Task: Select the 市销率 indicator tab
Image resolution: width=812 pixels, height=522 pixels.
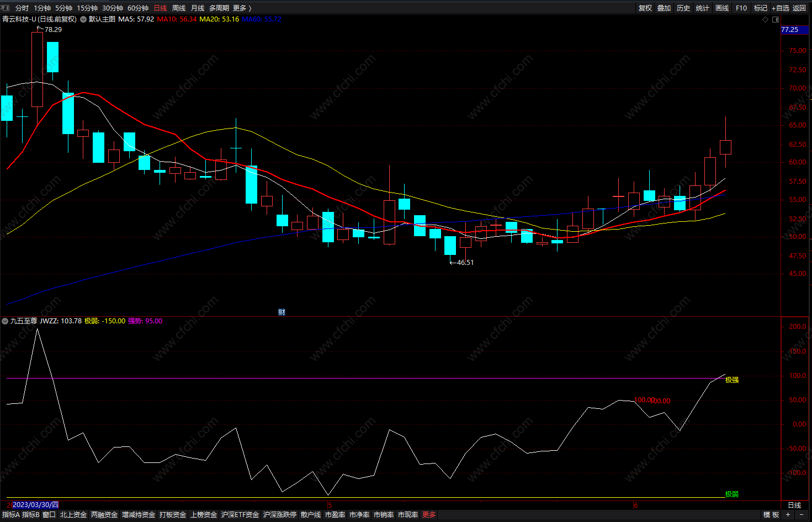Action: coord(384,515)
